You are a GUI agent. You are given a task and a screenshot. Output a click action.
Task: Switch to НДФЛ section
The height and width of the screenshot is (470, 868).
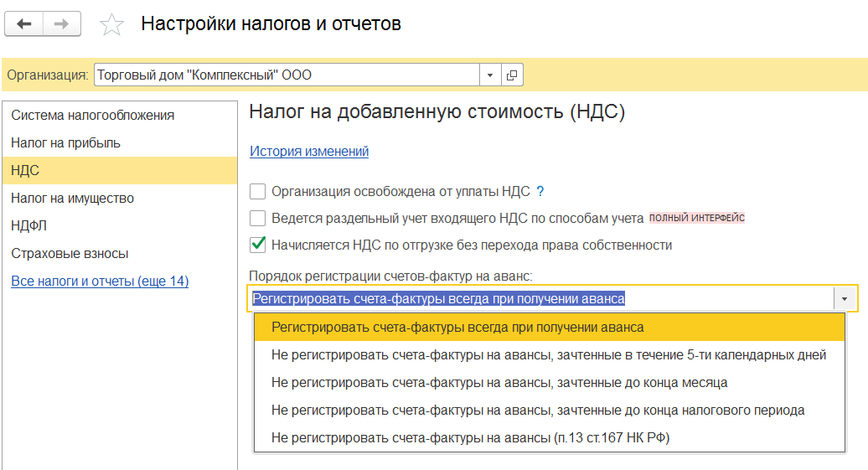[28, 226]
